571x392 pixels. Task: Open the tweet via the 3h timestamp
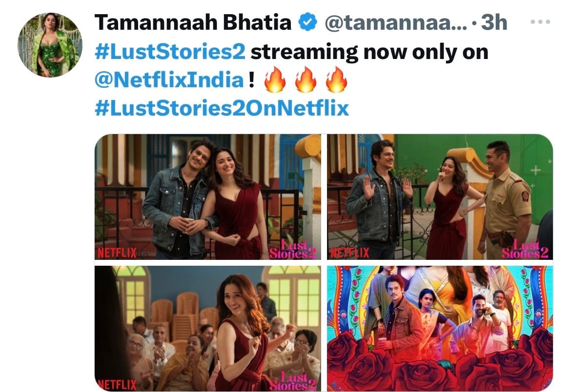[494, 22]
